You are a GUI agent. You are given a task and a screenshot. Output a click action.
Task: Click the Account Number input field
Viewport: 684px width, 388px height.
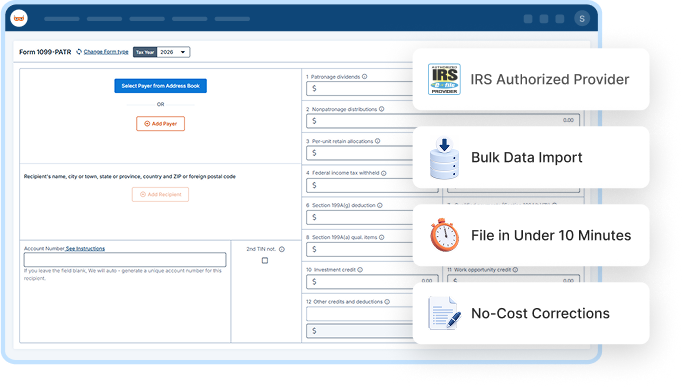tap(125, 260)
